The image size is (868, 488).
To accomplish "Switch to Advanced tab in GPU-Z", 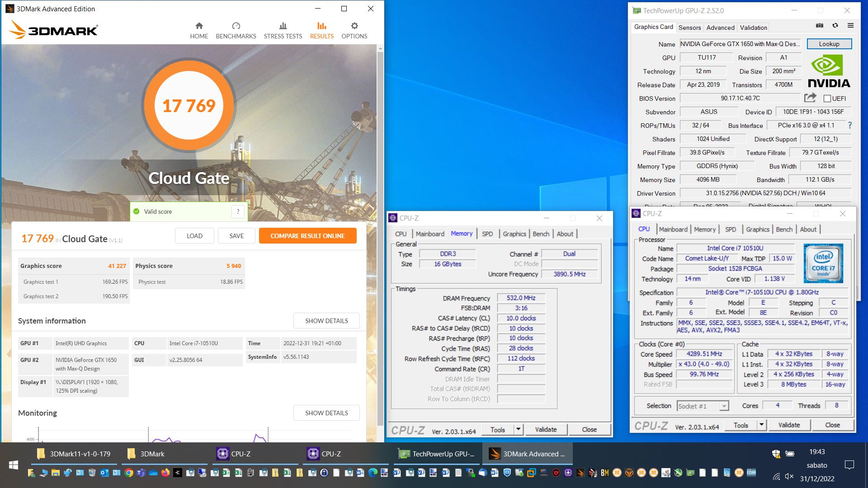I will pos(720,28).
